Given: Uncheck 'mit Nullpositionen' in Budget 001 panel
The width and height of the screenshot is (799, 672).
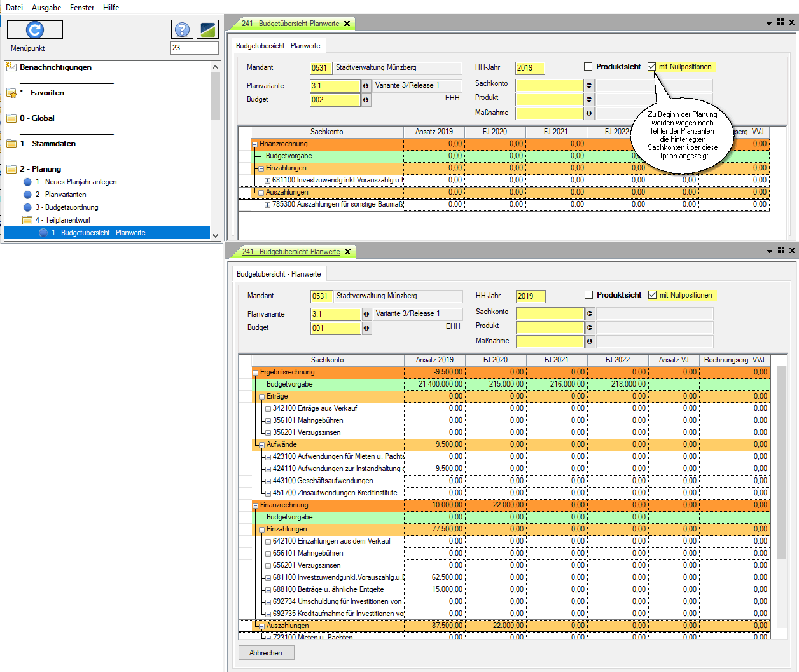Looking at the screenshot, I should pos(653,295).
